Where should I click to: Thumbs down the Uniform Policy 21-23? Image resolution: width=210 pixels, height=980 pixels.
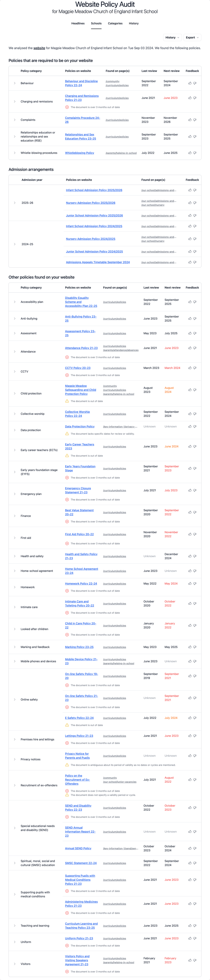pos(194,938)
